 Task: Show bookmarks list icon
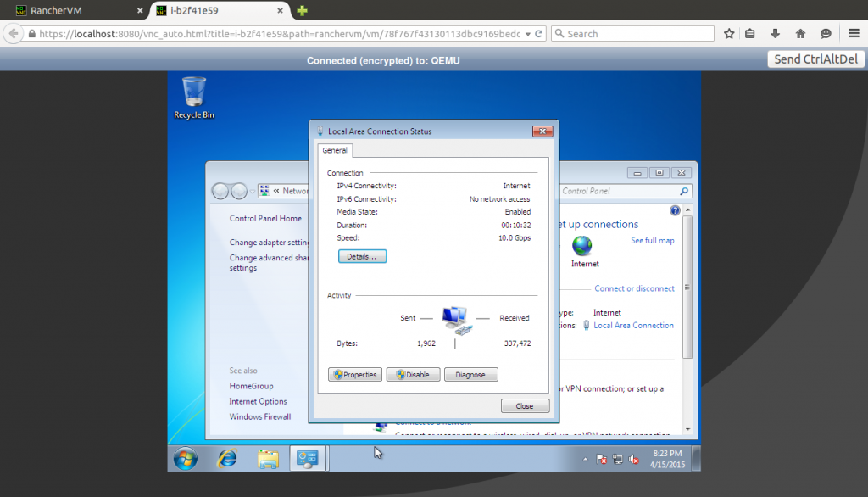click(750, 34)
